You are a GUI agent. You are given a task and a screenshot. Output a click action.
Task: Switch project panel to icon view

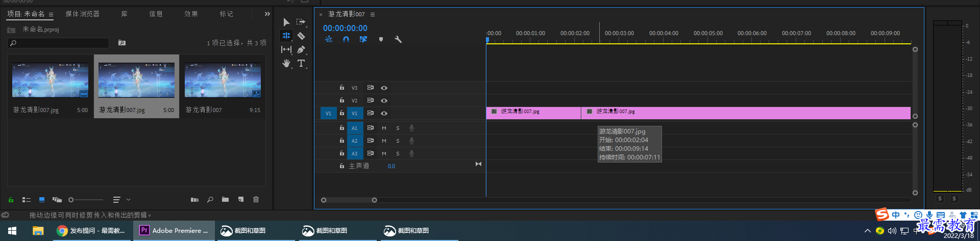pos(42,200)
